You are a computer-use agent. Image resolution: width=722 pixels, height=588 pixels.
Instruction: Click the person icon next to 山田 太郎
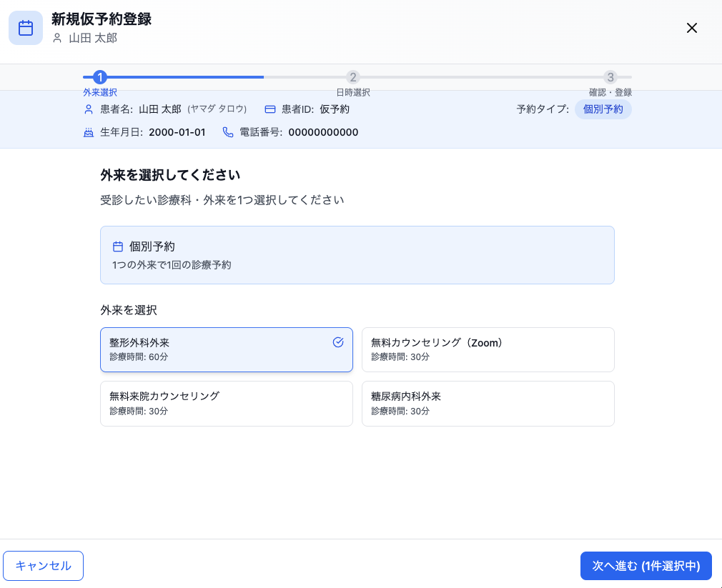pyautogui.click(x=57, y=39)
